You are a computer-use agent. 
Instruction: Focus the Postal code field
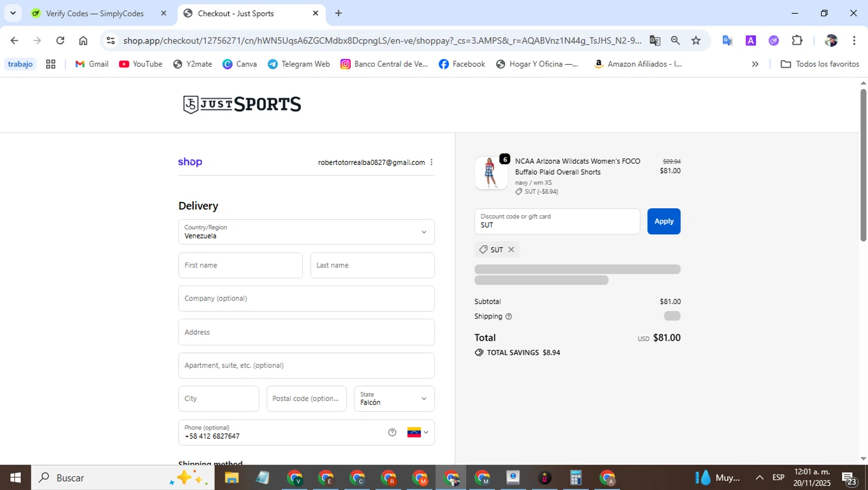pyautogui.click(x=306, y=399)
